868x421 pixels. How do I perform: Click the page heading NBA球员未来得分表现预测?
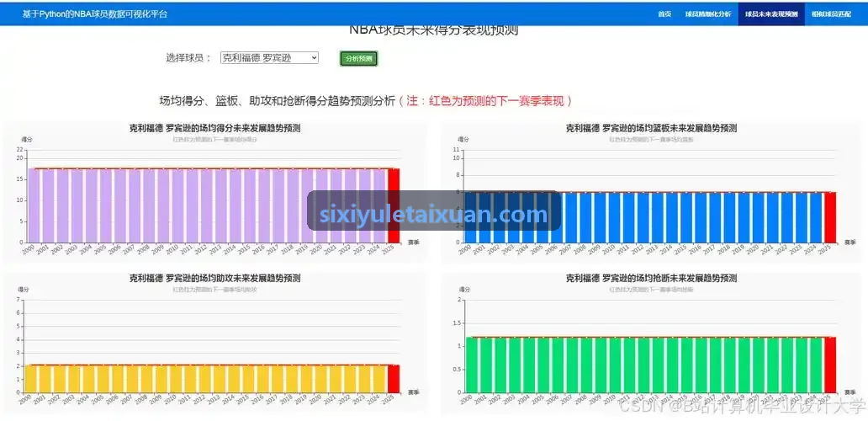click(x=433, y=30)
